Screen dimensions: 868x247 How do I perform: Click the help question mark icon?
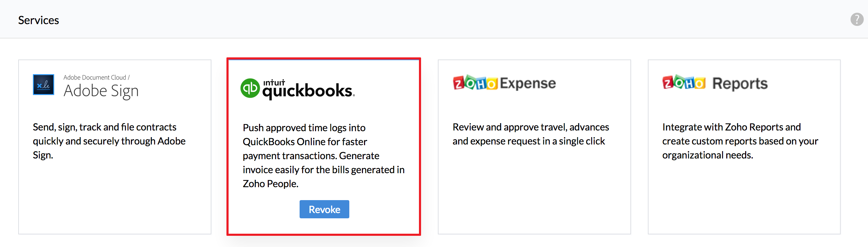pos(857,20)
